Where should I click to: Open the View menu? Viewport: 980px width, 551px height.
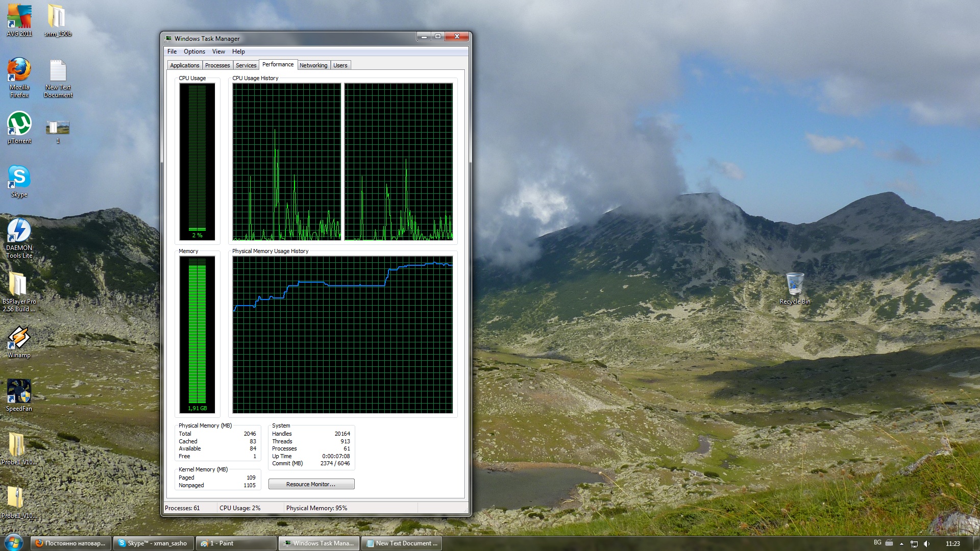218,52
